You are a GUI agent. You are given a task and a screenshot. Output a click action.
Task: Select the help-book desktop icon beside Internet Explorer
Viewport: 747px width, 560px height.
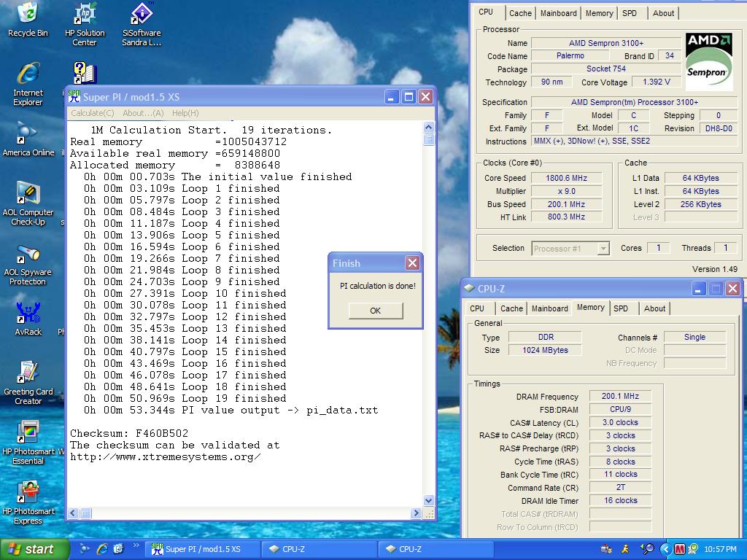click(85, 74)
